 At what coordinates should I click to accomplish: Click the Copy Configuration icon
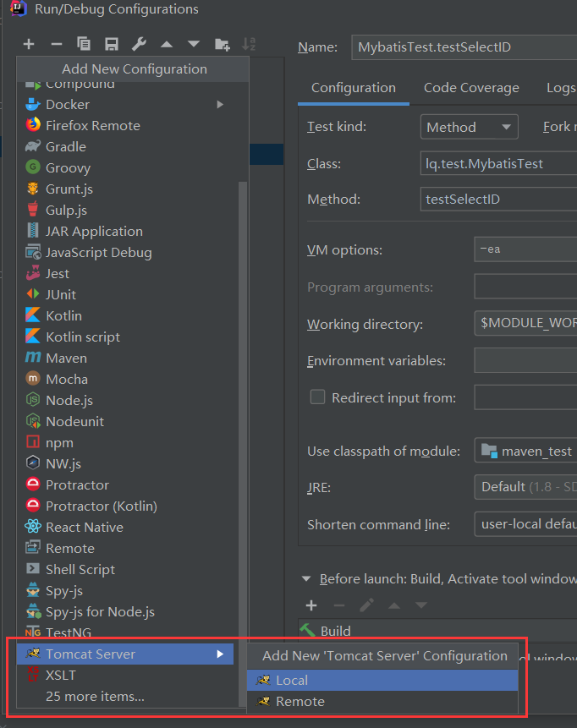pos(84,44)
